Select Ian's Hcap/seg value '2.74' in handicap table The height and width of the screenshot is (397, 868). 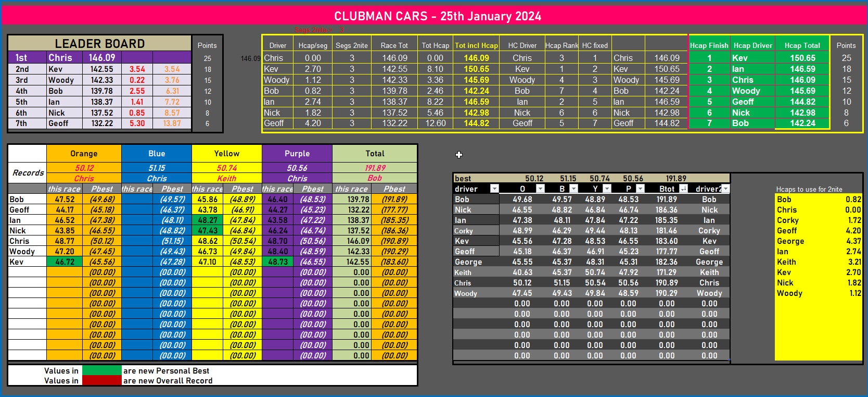click(313, 102)
